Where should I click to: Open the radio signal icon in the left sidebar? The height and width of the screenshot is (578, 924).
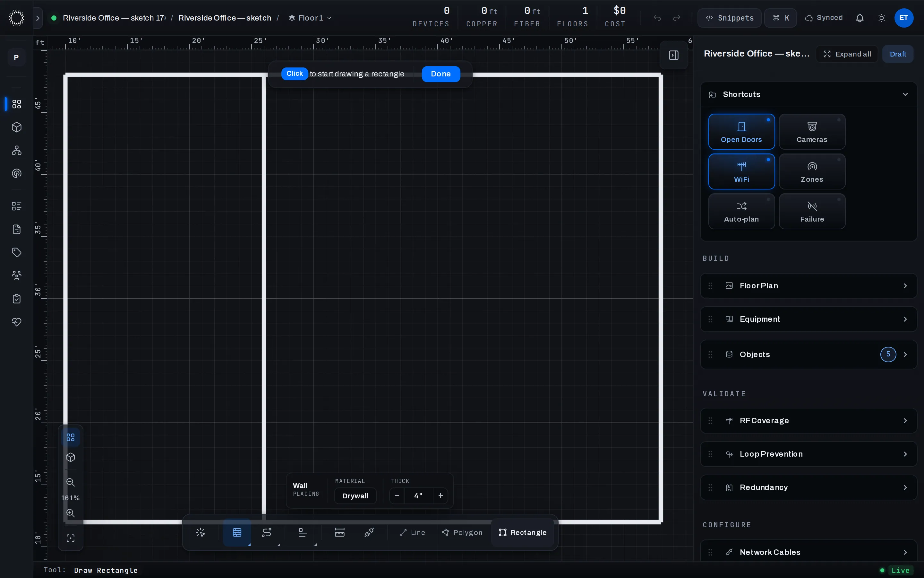16,173
